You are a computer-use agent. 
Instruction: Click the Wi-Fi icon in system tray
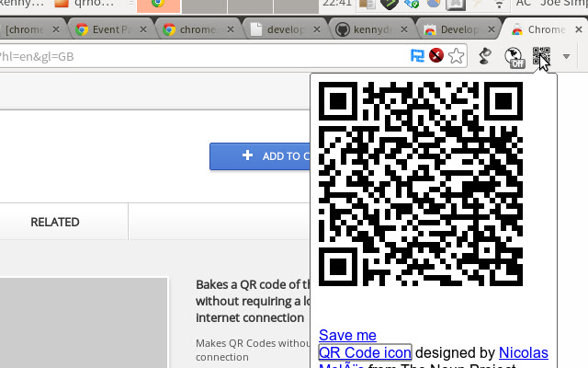click(x=499, y=4)
